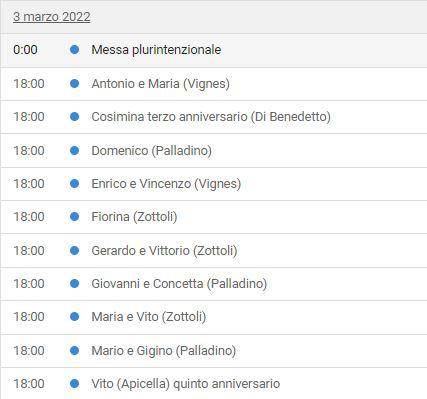Open Maria e Vito (Zottoli) event
The image size is (427, 399).
pyautogui.click(x=149, y=317)
